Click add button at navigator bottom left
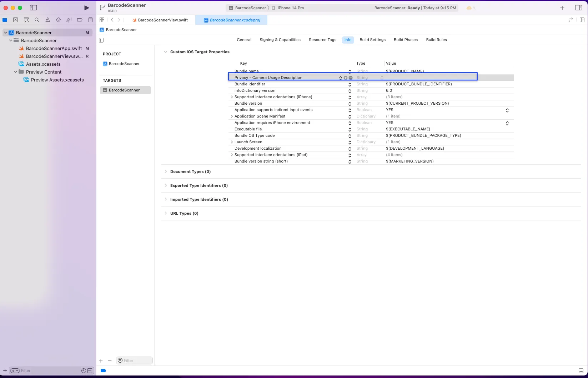 point(5,371)
